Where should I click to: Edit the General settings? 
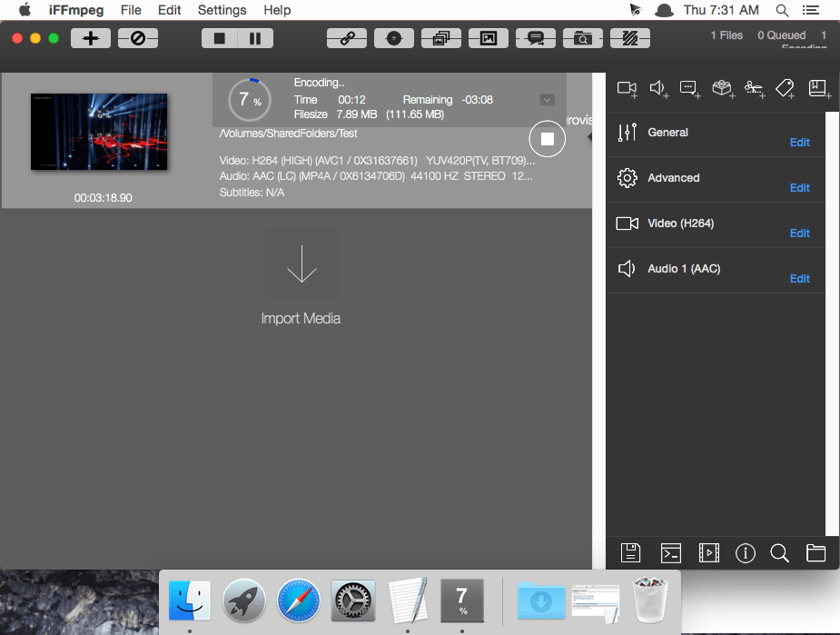pyautogui.click(x=799, y=142)
